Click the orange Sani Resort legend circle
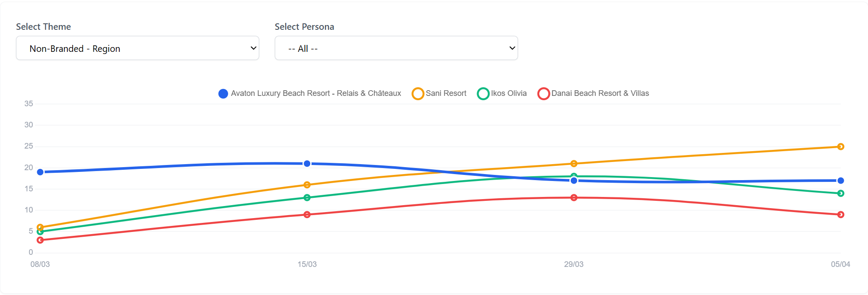Viewport: 868px width, 295px height. [x=417, y=93]
